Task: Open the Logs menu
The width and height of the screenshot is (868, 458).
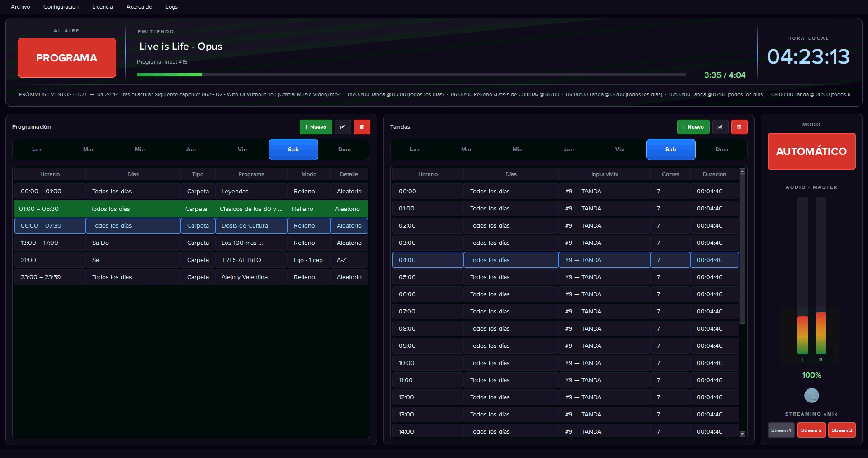Action: coord(171,7)
